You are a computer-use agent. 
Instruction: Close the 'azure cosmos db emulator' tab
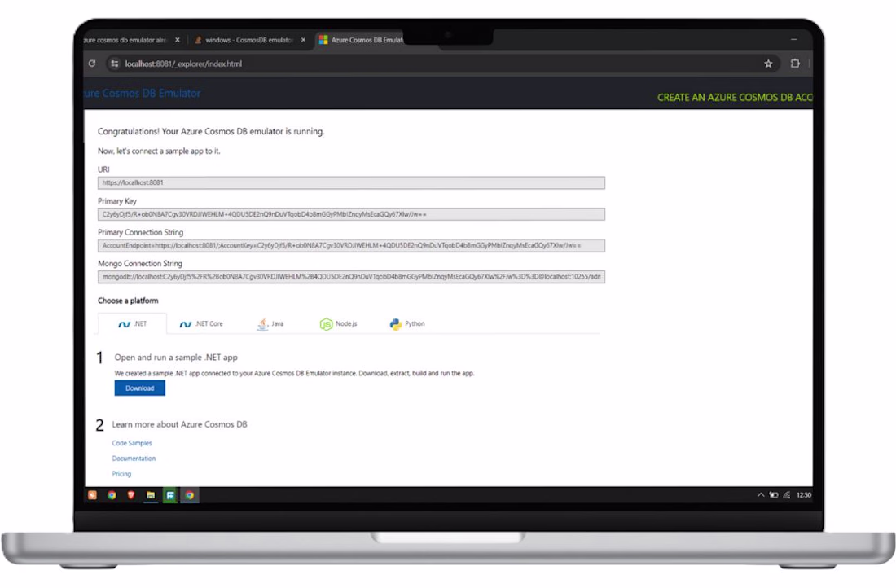tap(178, 40)
